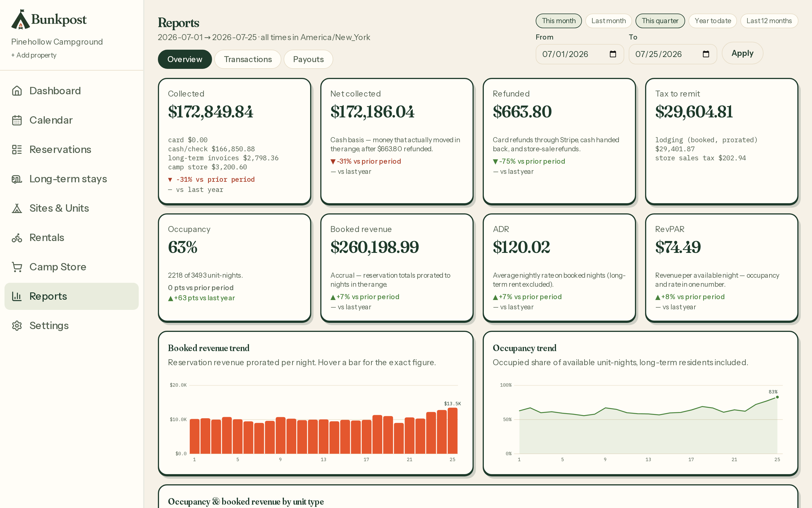812x508 pixels.
Task: Select the This month range preset
Action: [558, 21]
